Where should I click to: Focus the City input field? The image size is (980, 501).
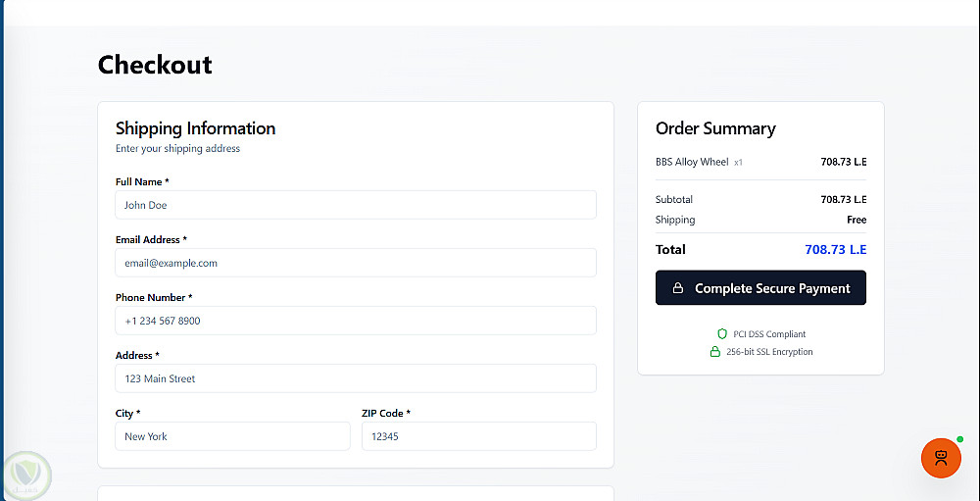coord(232,436)
